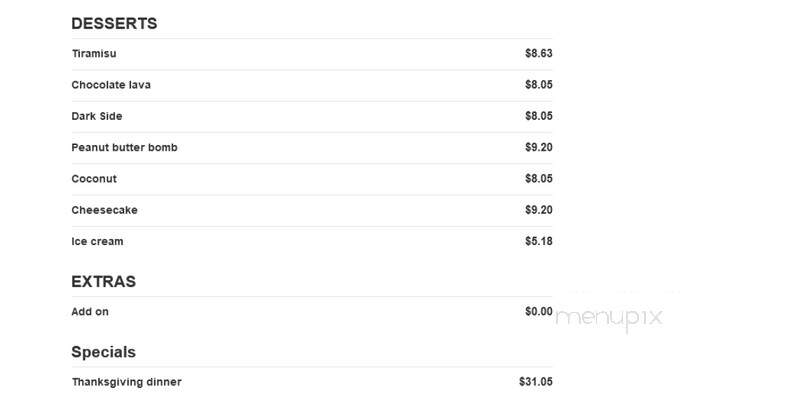
Task: Click the Tiramisu menu item
Action: 312,54
